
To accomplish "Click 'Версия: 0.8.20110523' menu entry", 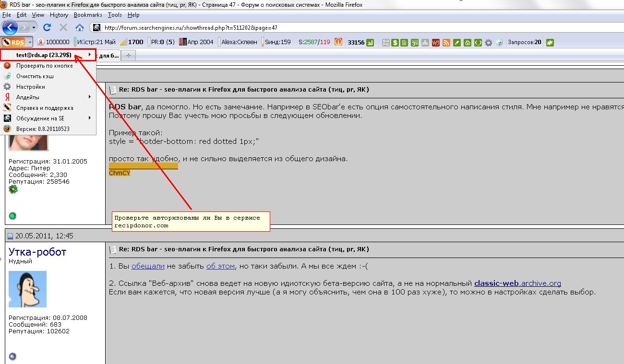I will [x=48, y=129].
